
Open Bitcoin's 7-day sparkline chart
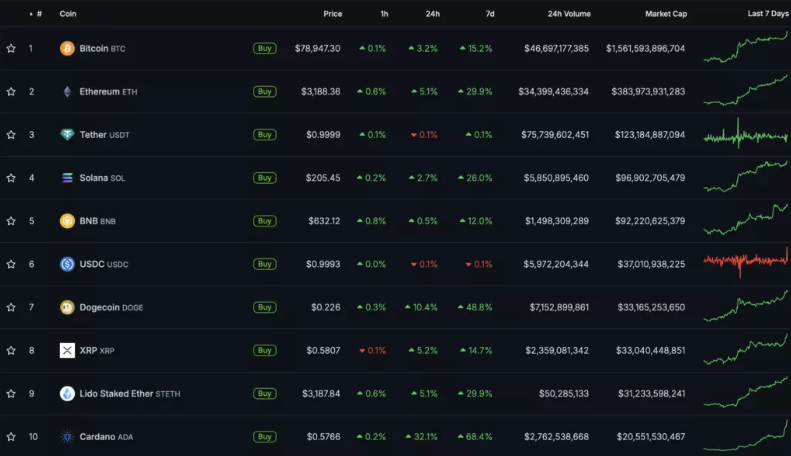tap(746, 47)
